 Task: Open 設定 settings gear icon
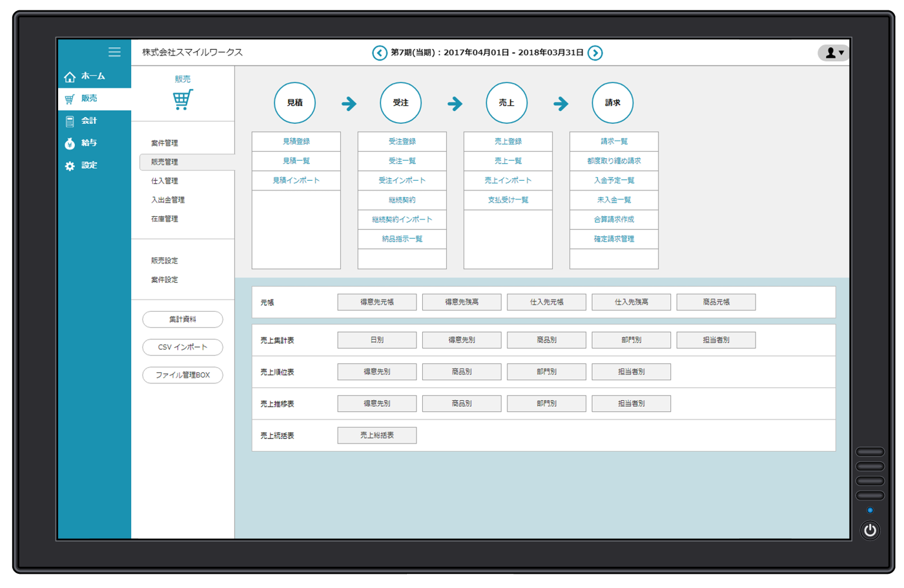pos(70,166)
